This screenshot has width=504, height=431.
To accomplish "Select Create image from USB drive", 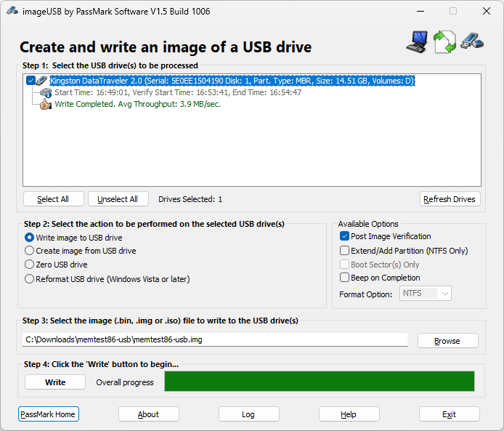I will (29, 251).
